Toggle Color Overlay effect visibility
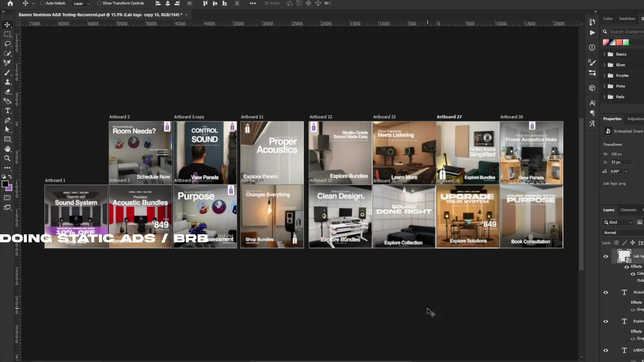Viewport: 644px width, 362px height. [633, 274]
